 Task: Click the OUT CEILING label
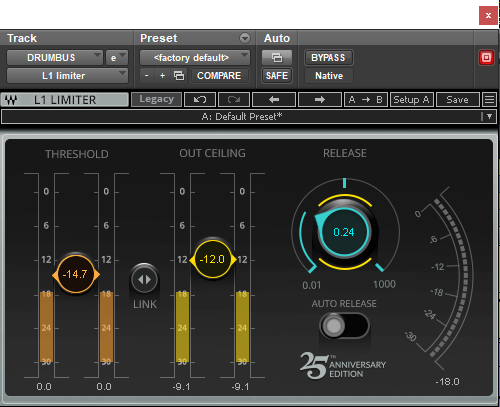coord(212,153)
